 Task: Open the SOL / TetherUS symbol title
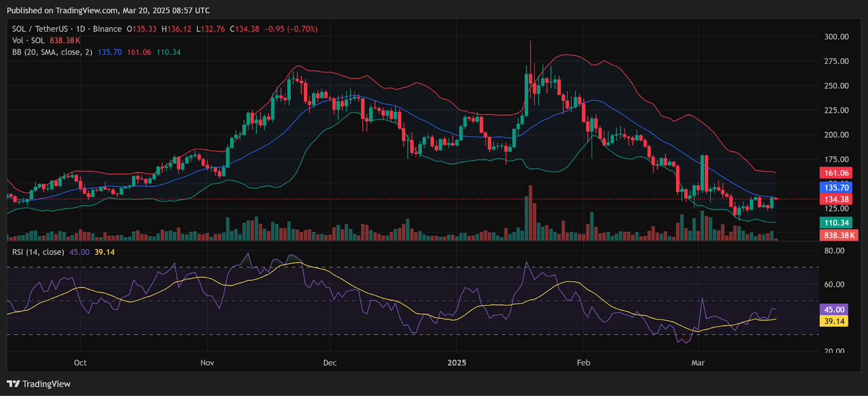point(40,29)
